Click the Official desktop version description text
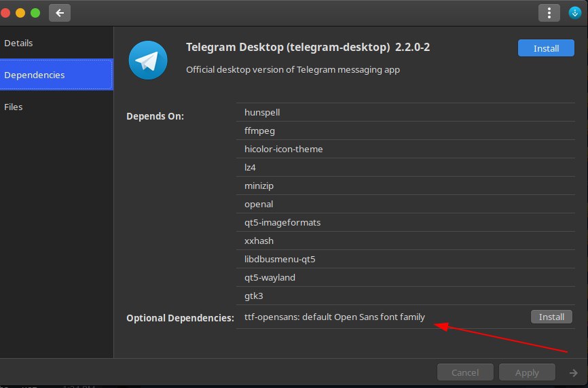588x388 pixels. point(293,70)
